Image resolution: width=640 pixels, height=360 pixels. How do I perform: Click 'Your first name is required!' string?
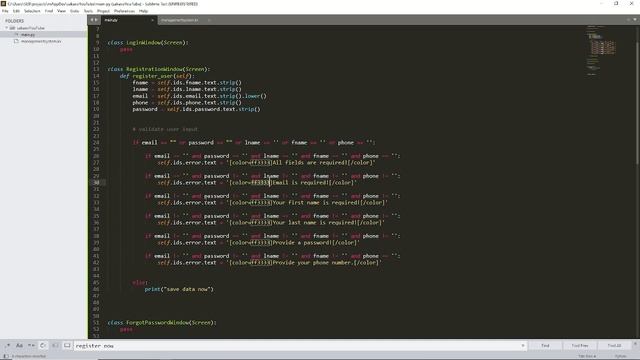315,202
